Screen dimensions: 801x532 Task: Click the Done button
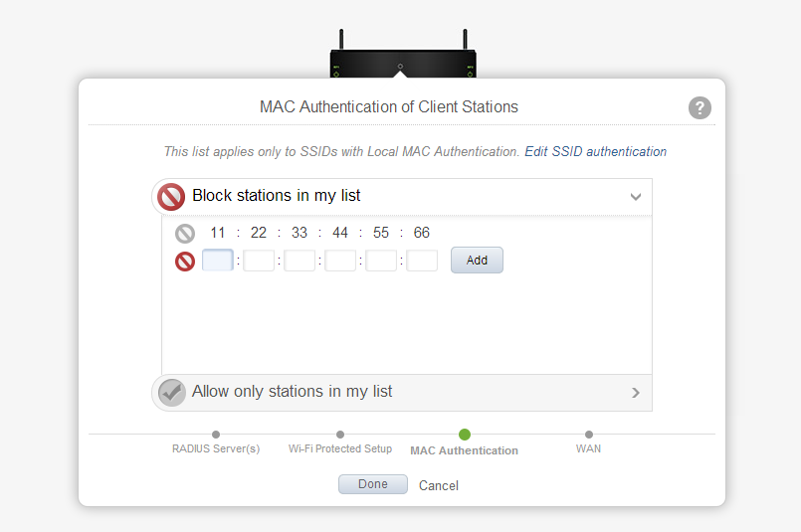(373, 484)
